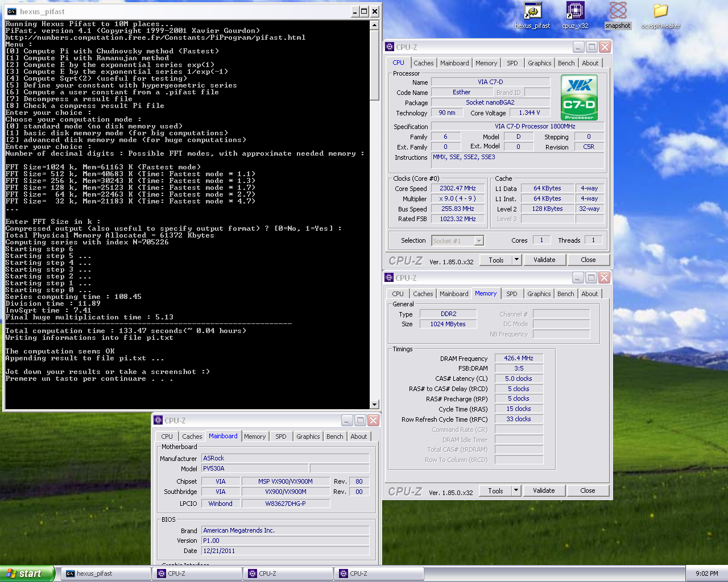Click the Bus Speed value 255.83 MHz
Viewport: 728px width, 582px height.
point(457,209)
